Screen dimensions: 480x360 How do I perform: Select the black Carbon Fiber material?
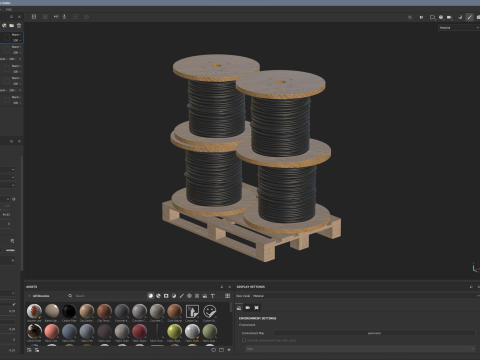(x=69, y=311)
